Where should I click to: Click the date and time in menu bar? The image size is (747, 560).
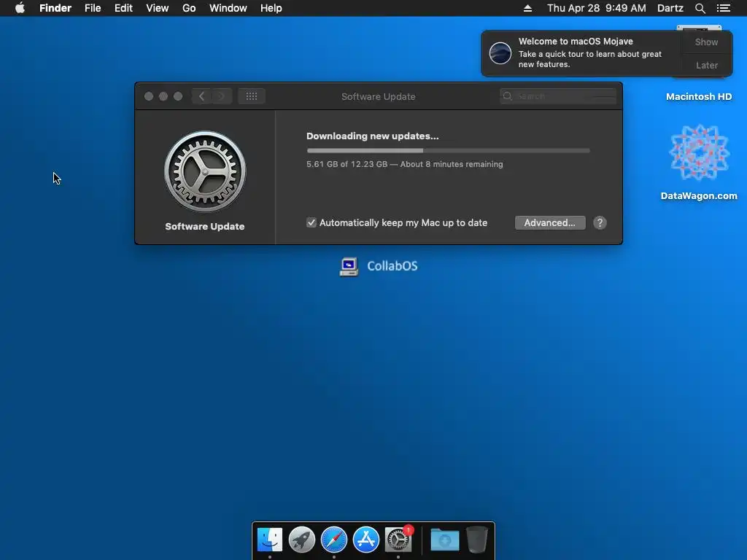[x=597, y=8]
